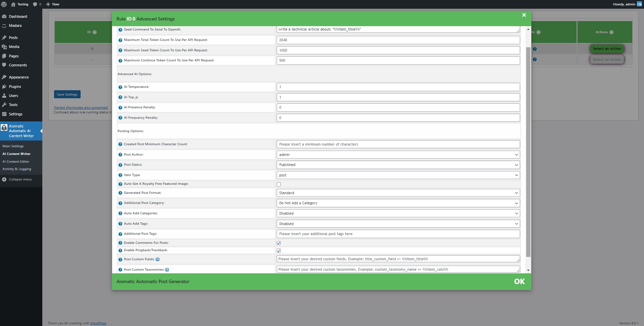Open the Auto Add Tags dropdown
Screen dimensions: 644x326
tap(398, 224)
